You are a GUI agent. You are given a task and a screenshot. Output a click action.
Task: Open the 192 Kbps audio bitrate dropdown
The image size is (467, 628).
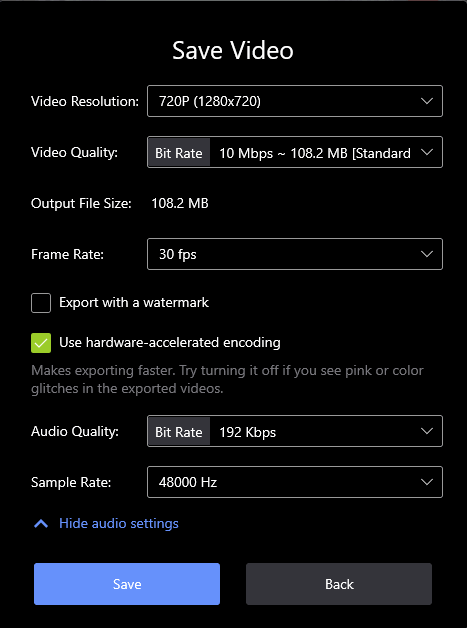point(295,431)
